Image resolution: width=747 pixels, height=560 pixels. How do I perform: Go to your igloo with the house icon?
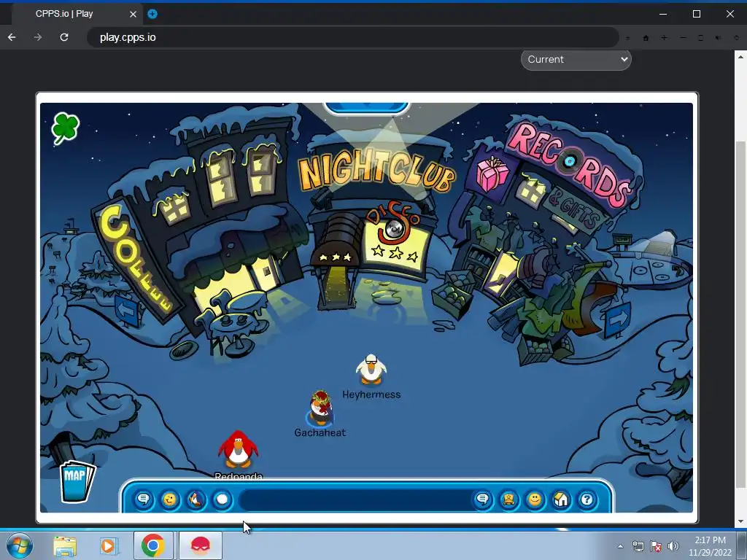coord(561,499)
